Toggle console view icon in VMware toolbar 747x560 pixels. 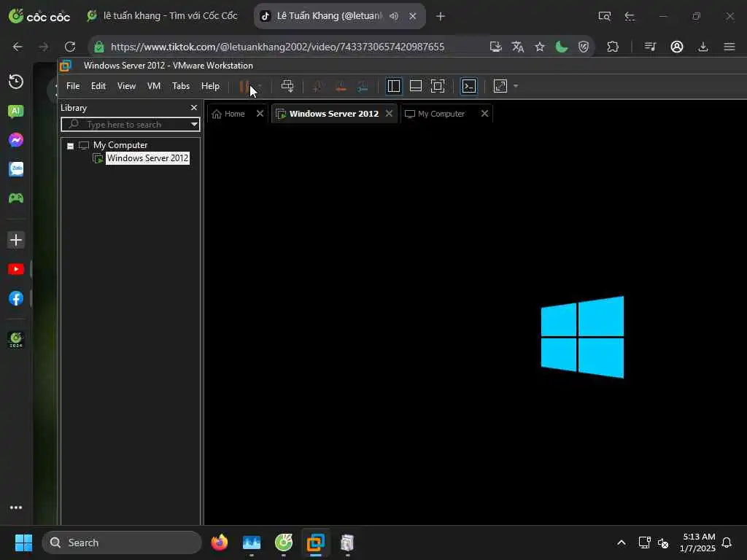click(469, 86)
